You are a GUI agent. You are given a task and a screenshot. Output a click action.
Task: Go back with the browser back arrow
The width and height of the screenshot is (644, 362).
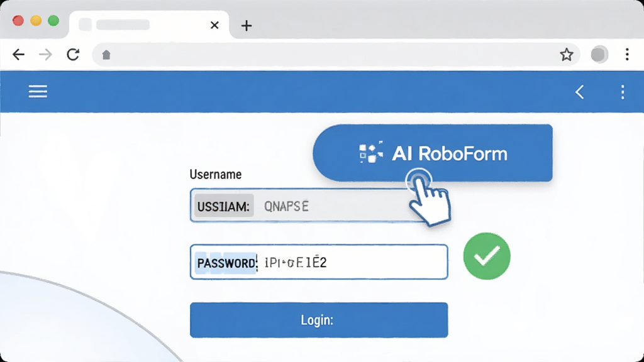(18, 54)
